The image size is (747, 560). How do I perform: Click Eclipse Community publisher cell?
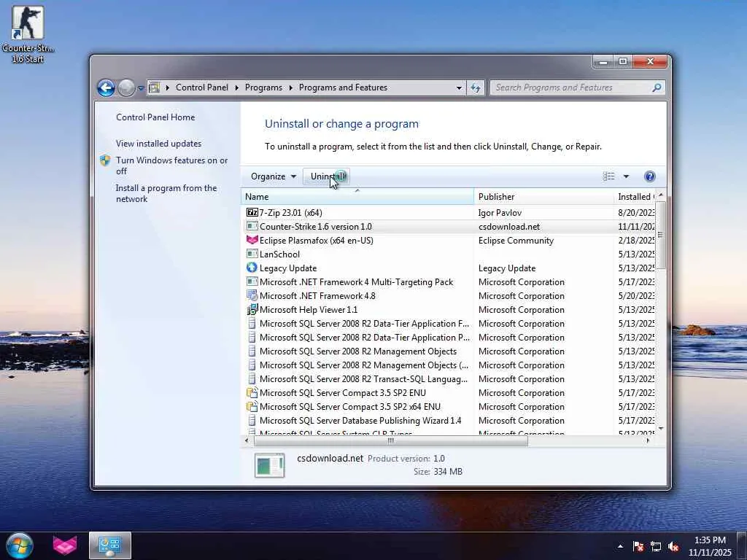[516, 241]
